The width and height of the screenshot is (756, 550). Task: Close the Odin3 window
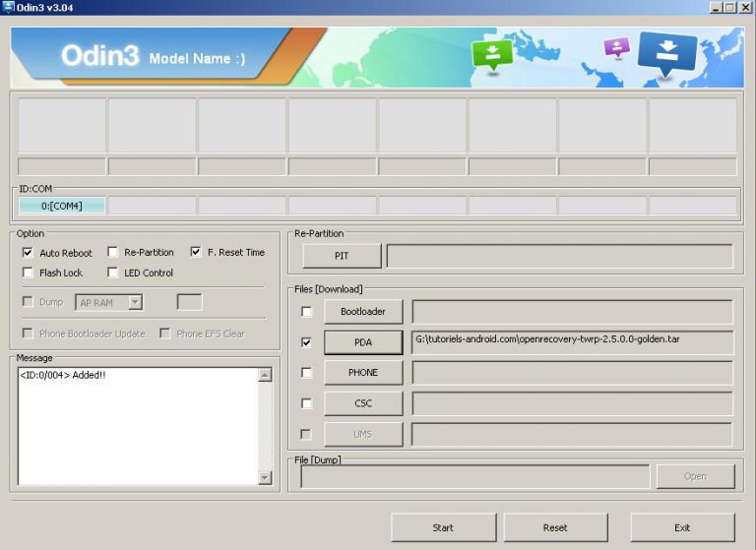(x=744, y=7)
